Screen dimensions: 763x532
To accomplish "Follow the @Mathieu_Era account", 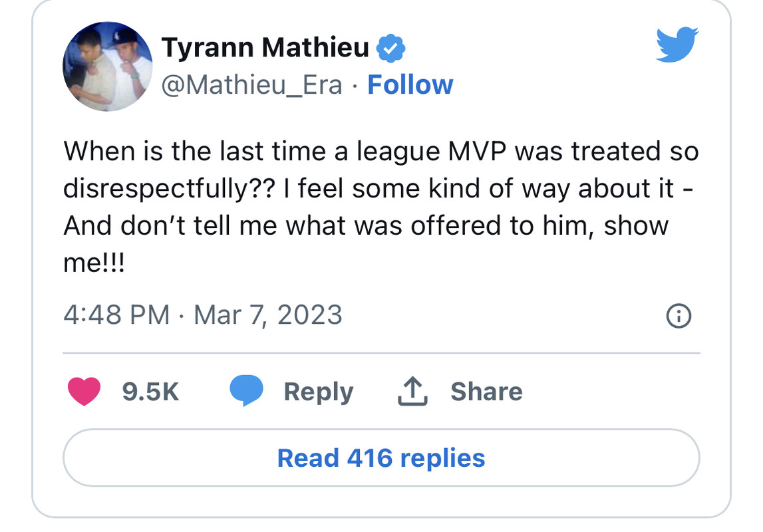I will [x=410, y=85].
